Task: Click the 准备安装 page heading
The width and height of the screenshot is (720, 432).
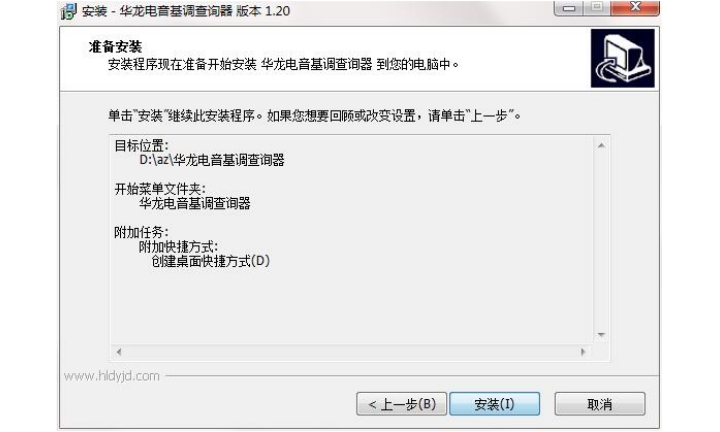Action: pyautogui.click(x=115, y=46)
